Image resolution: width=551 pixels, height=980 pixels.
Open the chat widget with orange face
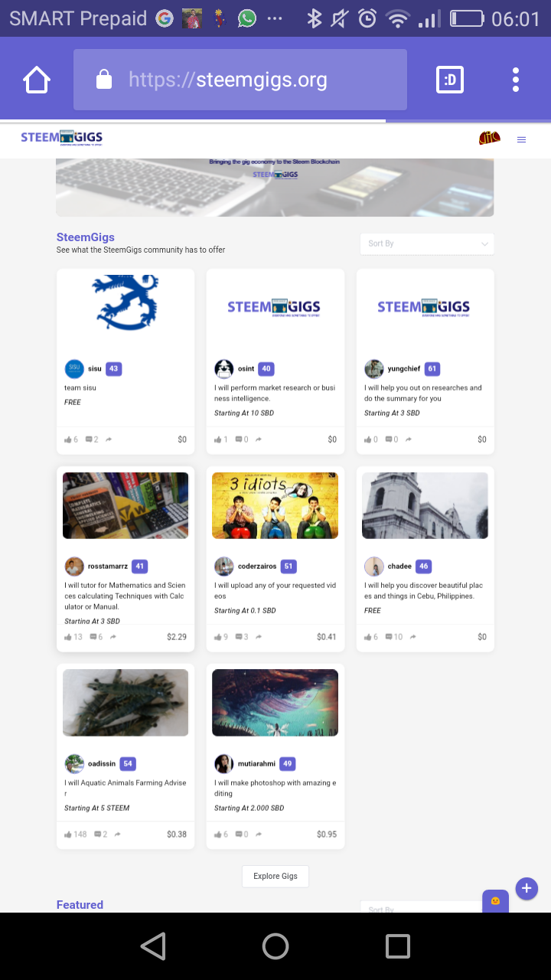[x=495, y=901]
